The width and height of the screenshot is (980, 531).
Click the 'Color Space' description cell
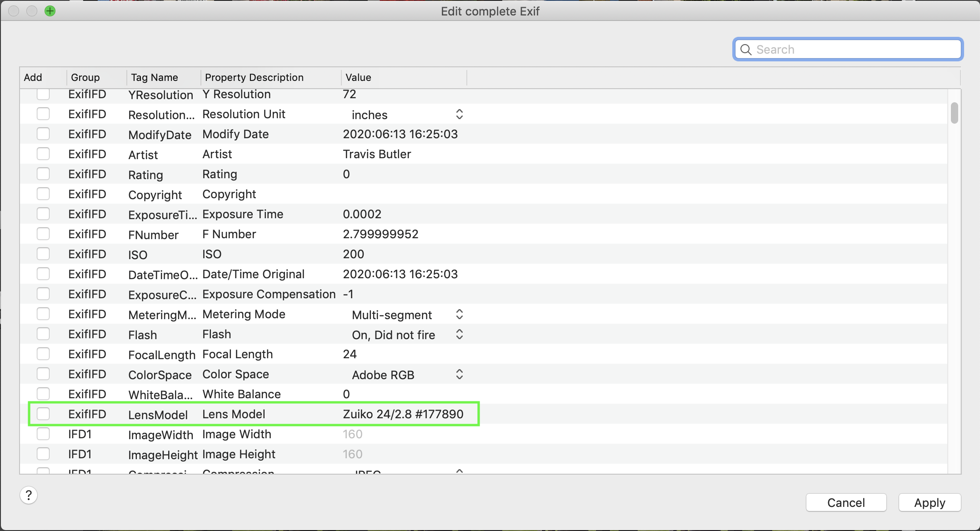coord(235,374)
